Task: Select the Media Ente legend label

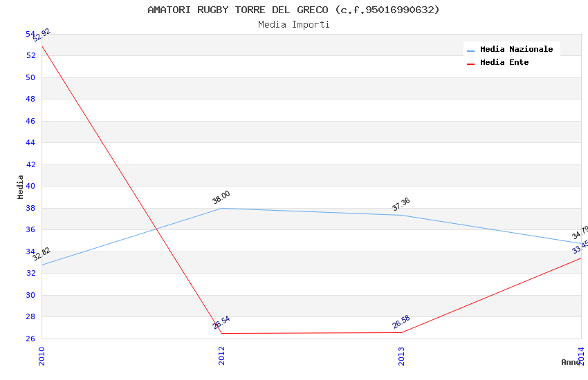Action: click(504, 63)
